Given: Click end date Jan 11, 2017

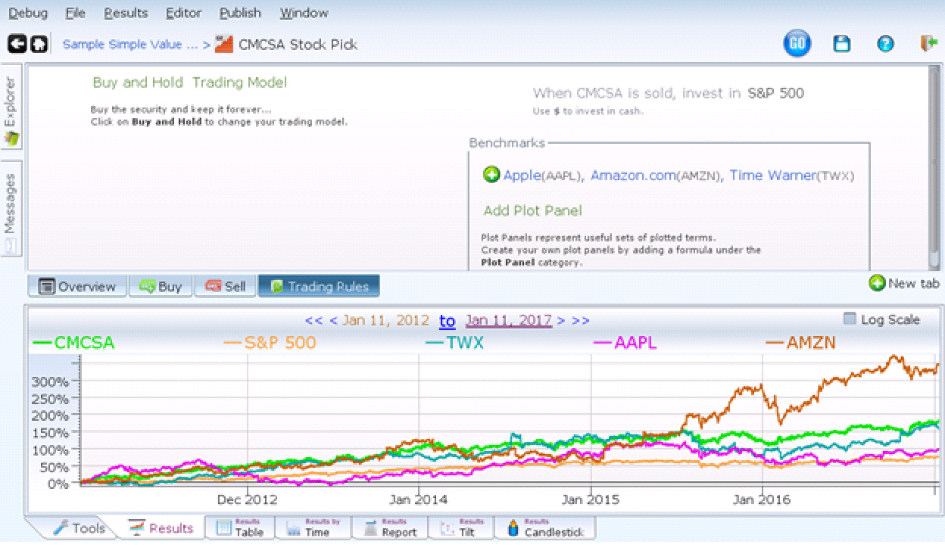Looking at the screenshot, I should 509,320.
